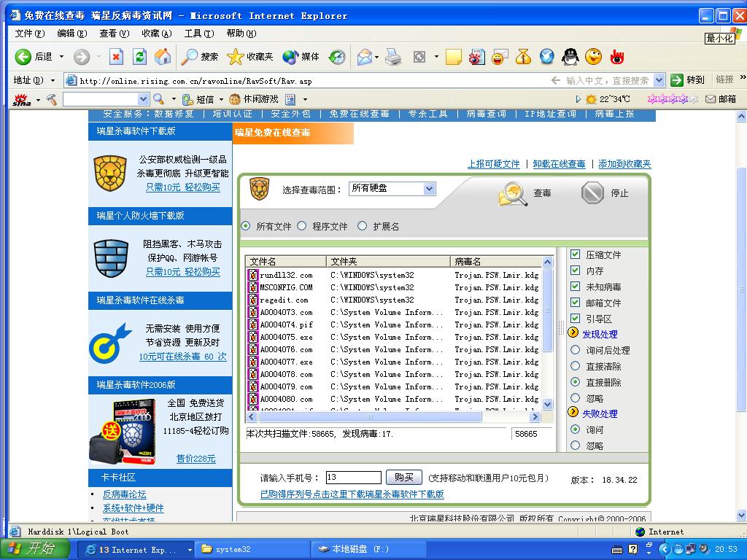Open the address bar 地址 dropdown arrow
The height and width of the screenshot is (560, 747).
pyautogui.click(x=53, y=80)
